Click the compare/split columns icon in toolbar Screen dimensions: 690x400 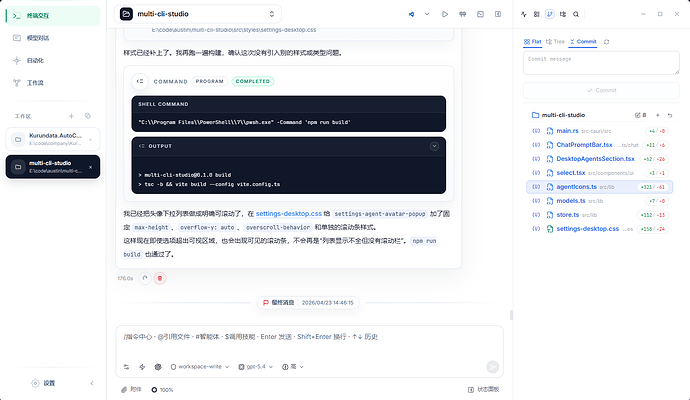462,14
